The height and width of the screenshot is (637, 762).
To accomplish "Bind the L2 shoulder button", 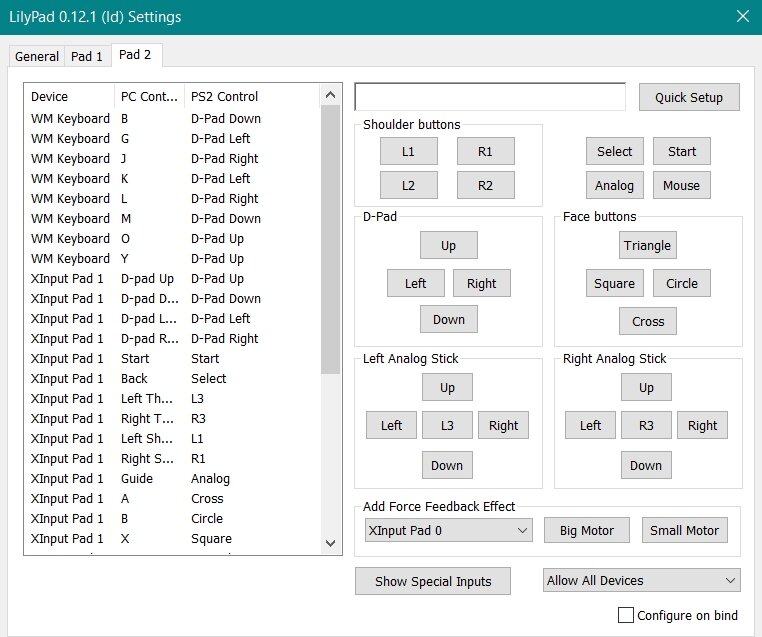I will pyautogui.click(x=409, y=185).
